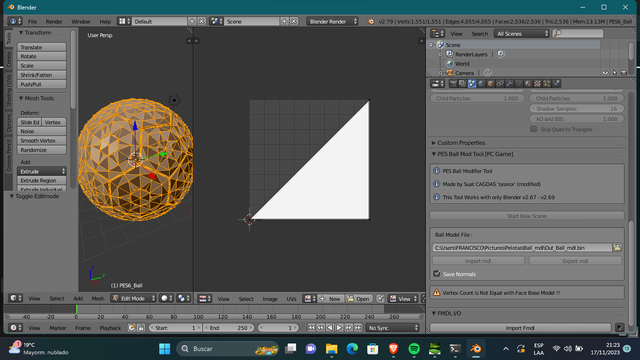This screenshot has width=640, height=360.
Task: Open the UVs menu in image editor
Action: point(291,299)
